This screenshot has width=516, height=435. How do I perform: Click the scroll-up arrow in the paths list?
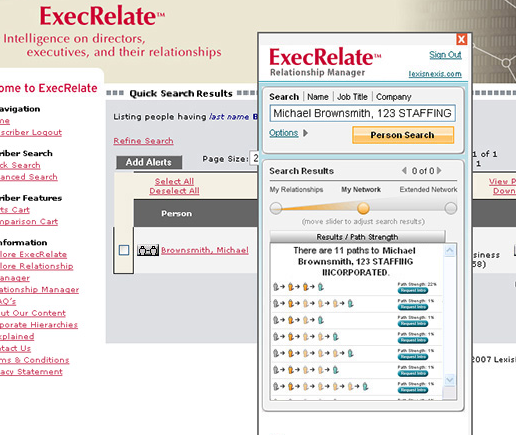click(450, 250)
